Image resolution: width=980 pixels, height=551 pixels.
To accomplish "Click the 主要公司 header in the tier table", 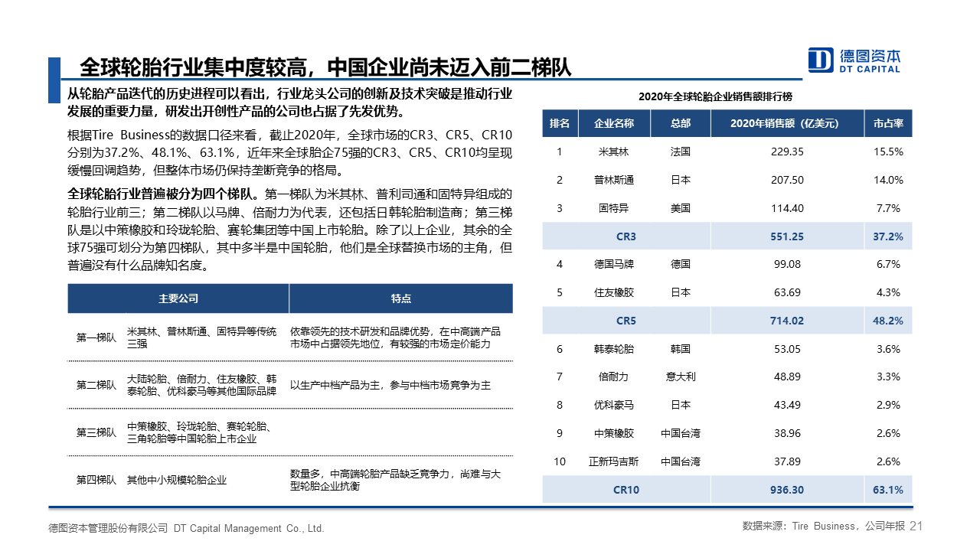I will 178,298.
